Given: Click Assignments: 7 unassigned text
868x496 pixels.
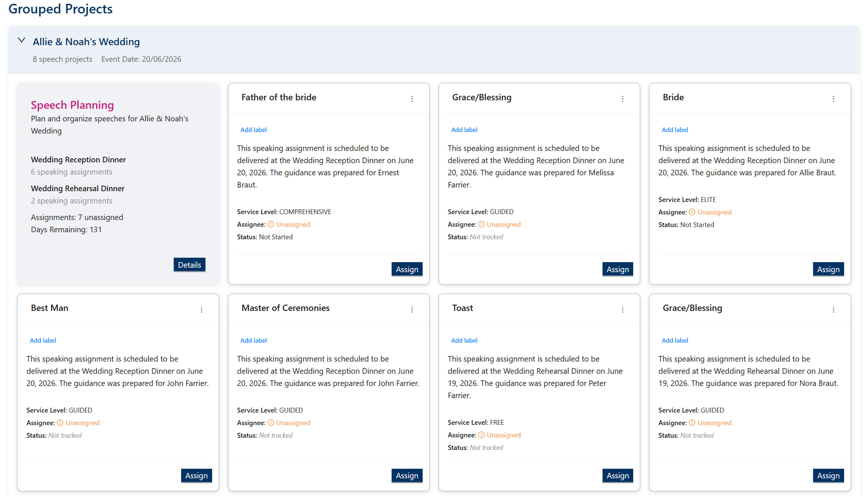Looking at the screenshot, I should click(x=77, y=217).
